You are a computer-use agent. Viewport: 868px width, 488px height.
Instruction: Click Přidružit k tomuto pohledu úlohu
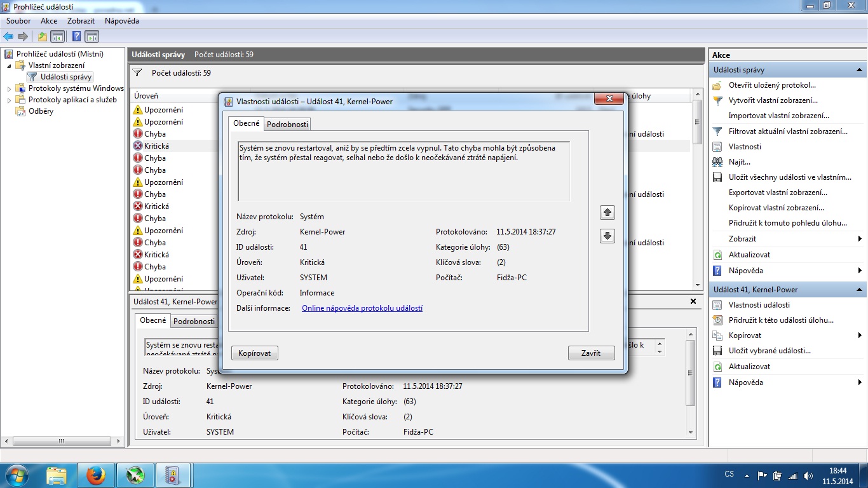pos(788,223)
